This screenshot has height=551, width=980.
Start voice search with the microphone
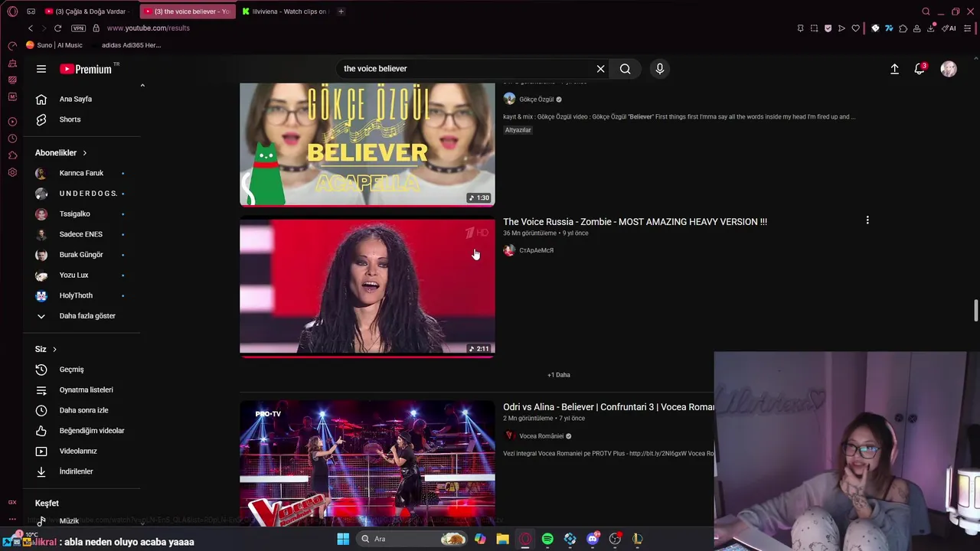[660, 69]
